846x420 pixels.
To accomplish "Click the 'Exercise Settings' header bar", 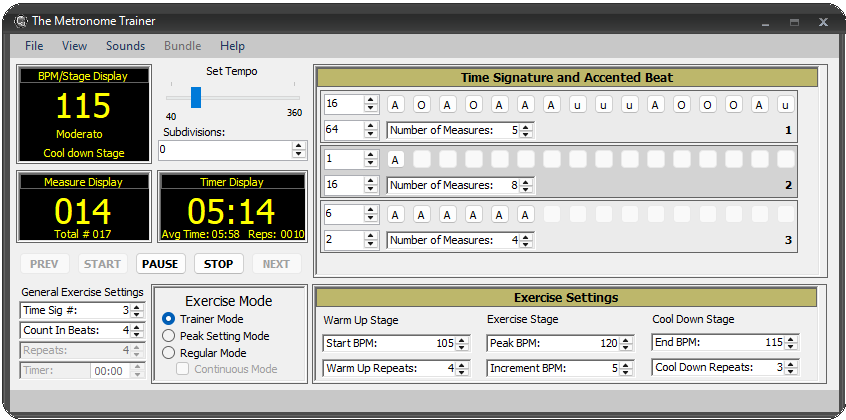I will [x=566, y=297].
